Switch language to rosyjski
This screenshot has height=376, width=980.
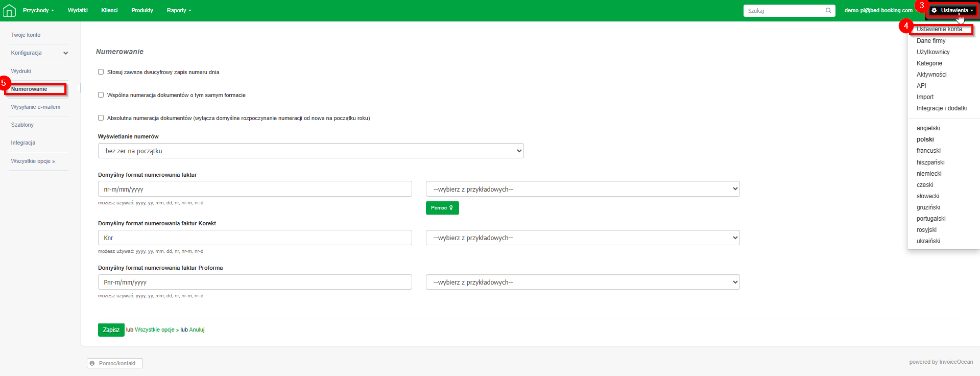click(926, 230)
